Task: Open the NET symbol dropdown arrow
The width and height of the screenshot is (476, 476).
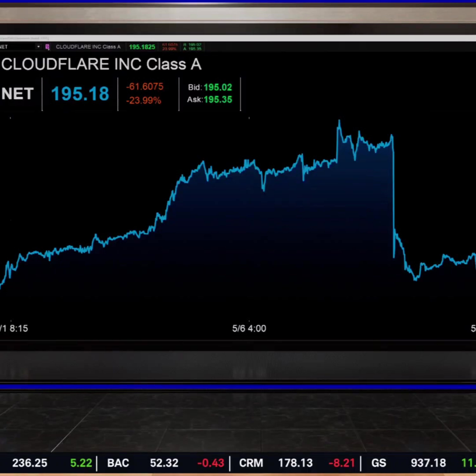Action: (38, 46)
